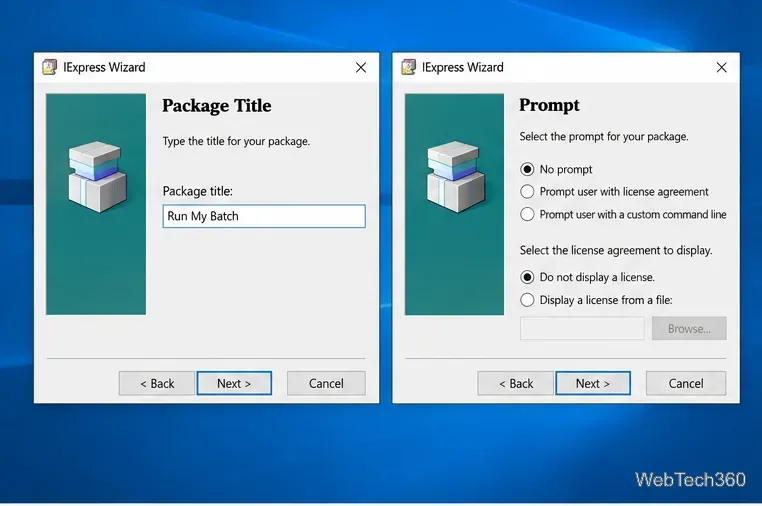This screenshot has height=506, width=762.
Task: Click 'IExpress Wizard' title in Prompt window
Action: (x=463, y=67)
